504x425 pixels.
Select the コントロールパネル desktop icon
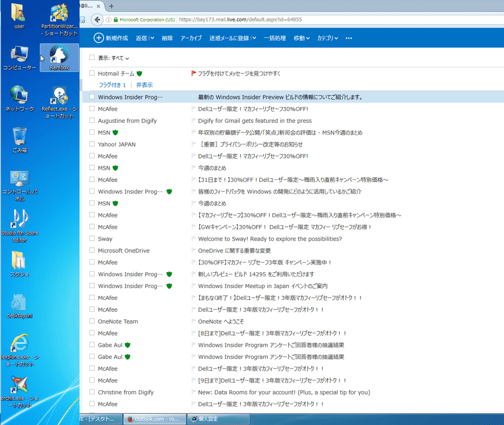(x=20, y=186)
